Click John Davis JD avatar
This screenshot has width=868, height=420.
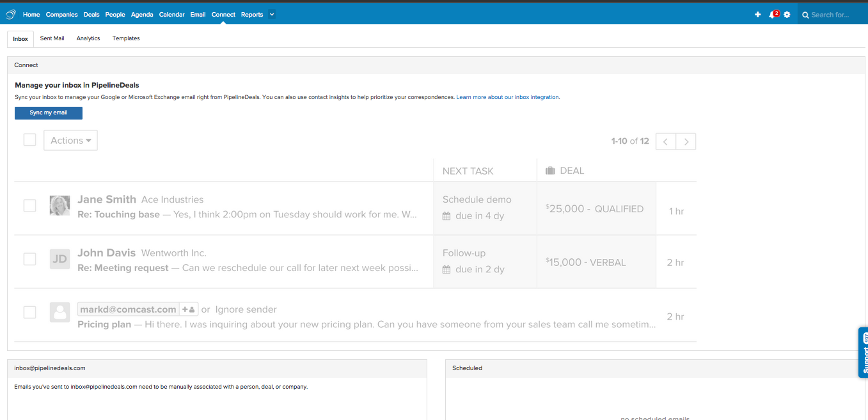pos(59,259)
